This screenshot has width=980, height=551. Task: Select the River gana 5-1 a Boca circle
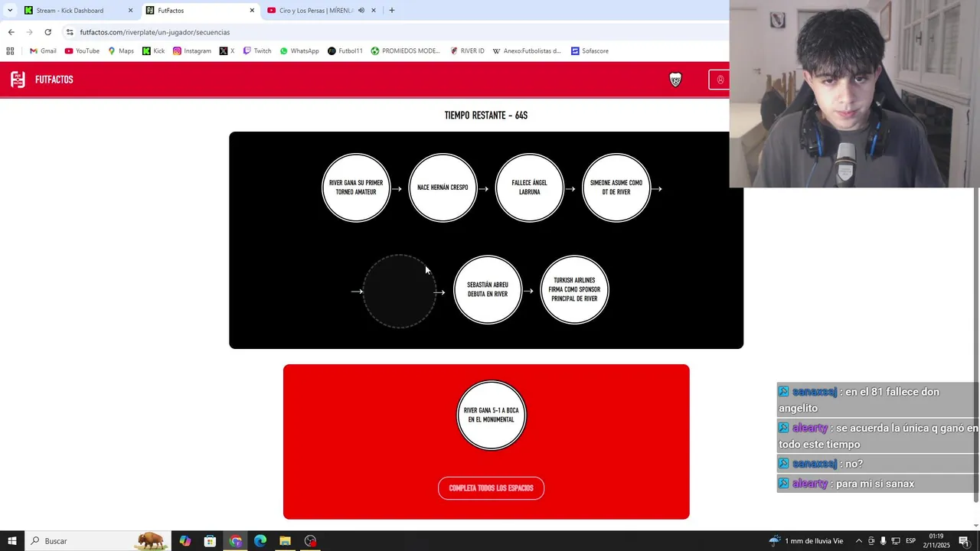click(x=492, y=416)
